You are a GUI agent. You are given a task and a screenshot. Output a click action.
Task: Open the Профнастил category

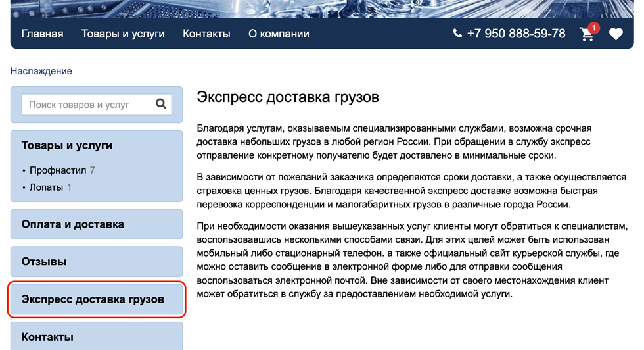[58, 170]
